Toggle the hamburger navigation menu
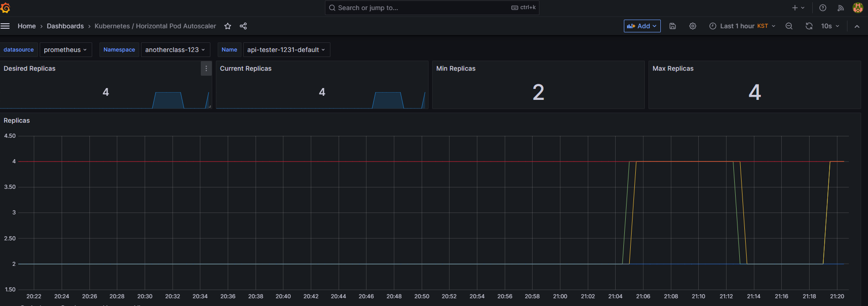 click(5, 26)
